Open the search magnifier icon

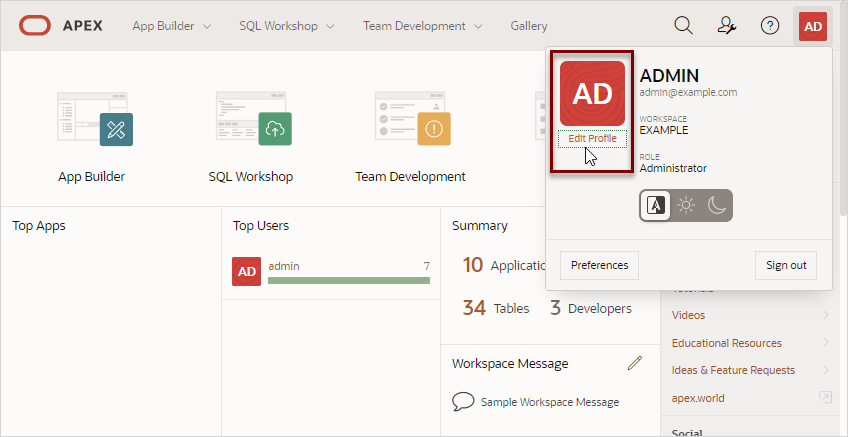pos(684,25)
